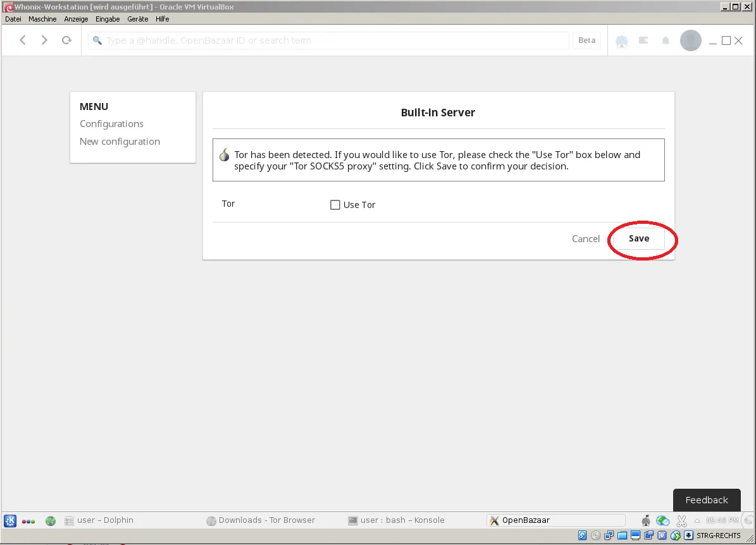Open the Hilfe menu
Image resolution: width=756 pixels, height=545 pixels.
[163, 19]
